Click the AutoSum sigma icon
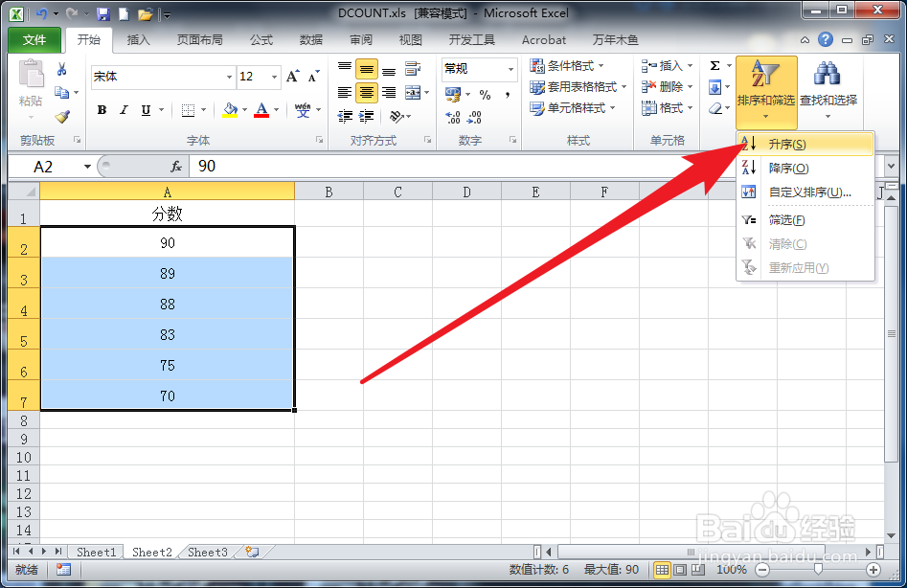 (714, 66)
